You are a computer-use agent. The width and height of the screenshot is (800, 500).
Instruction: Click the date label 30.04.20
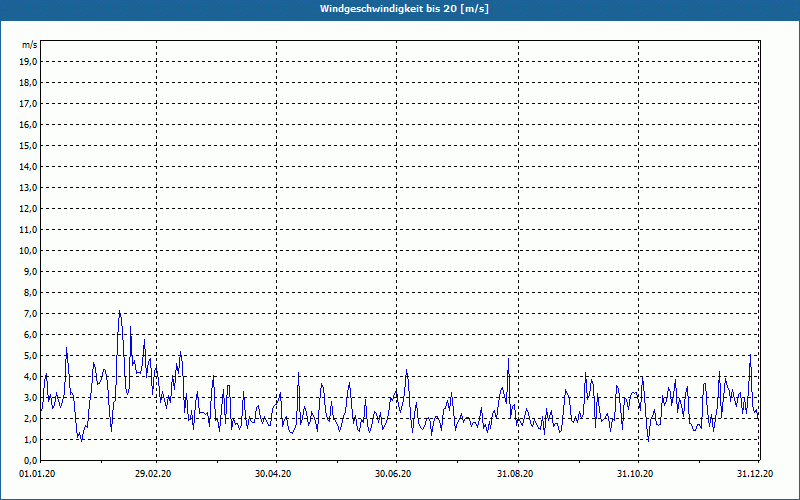tap(273, 474)
